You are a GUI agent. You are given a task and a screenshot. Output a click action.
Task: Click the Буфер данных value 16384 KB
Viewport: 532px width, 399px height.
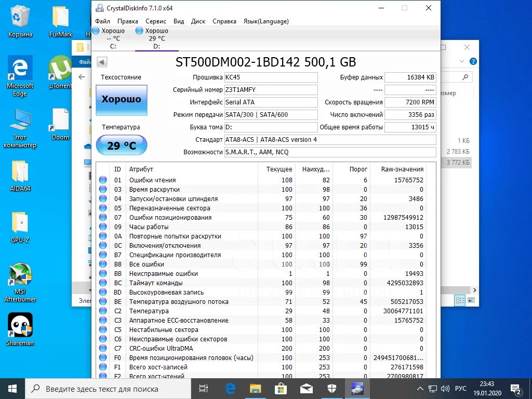pyautogui.click(x=410, y=77)
